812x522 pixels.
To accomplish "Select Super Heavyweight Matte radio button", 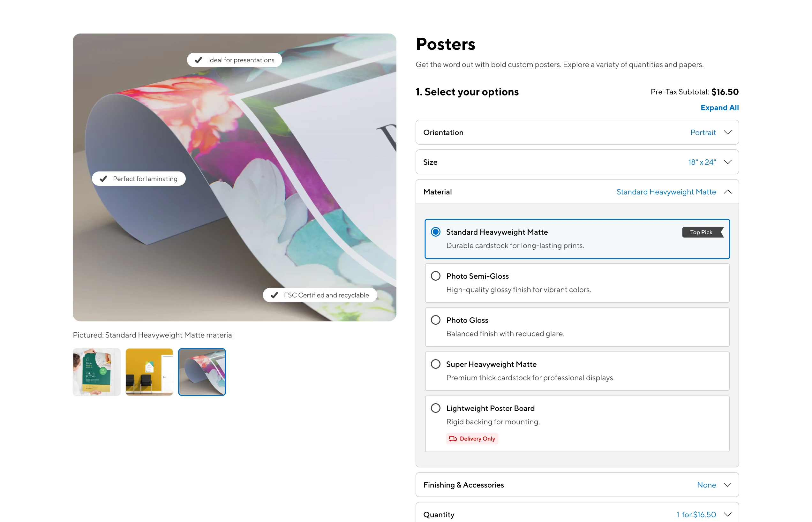I will [435, 364].
